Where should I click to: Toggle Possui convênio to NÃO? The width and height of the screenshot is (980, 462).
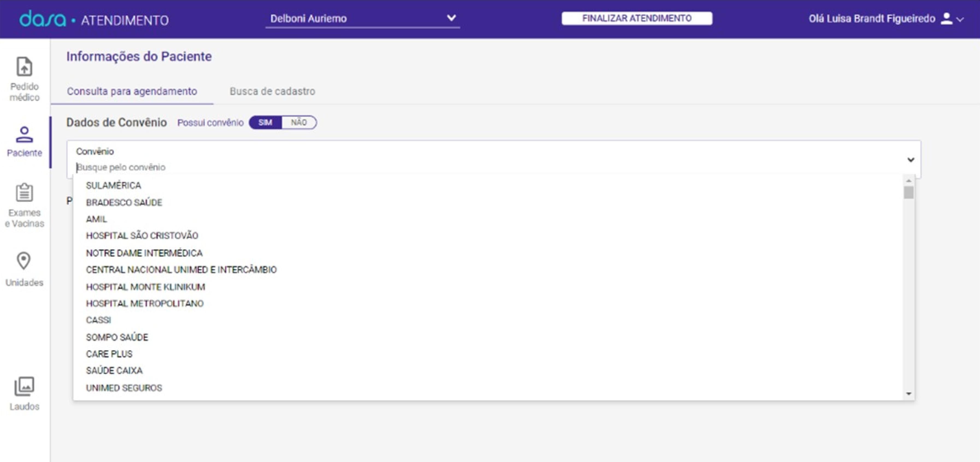[x=299, y=122]
